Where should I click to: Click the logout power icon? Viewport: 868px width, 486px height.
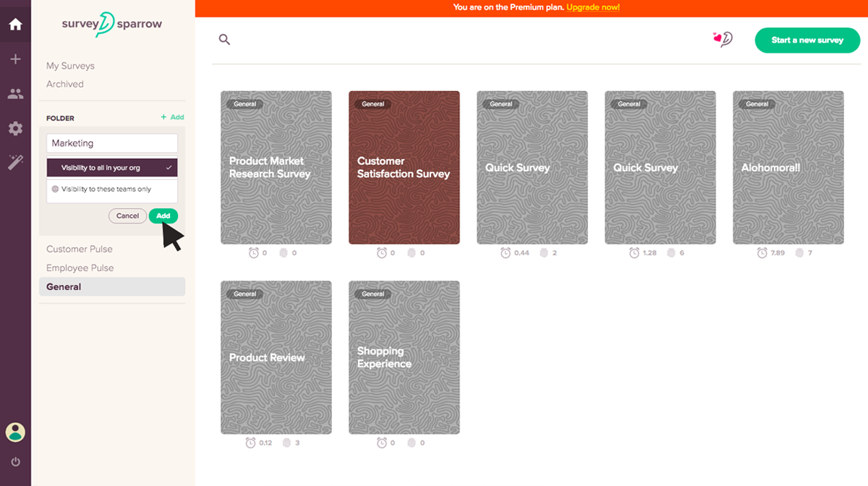tap(15, 461)
